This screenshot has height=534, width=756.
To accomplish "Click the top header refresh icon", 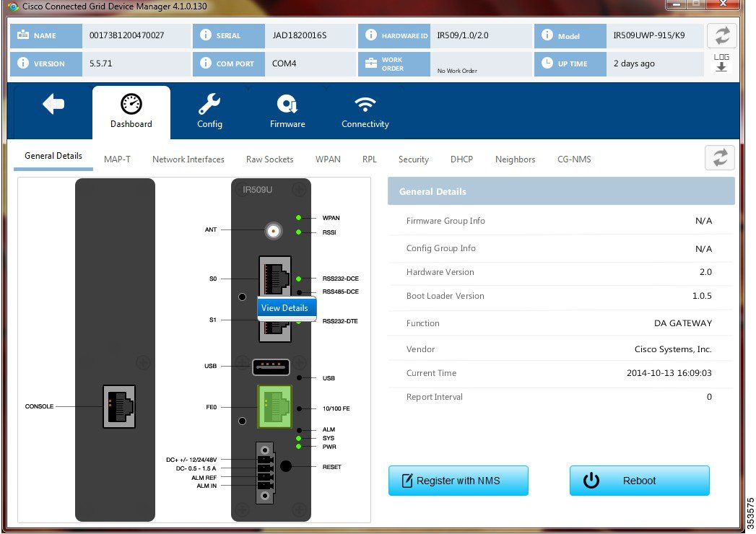I will (722, 35).
